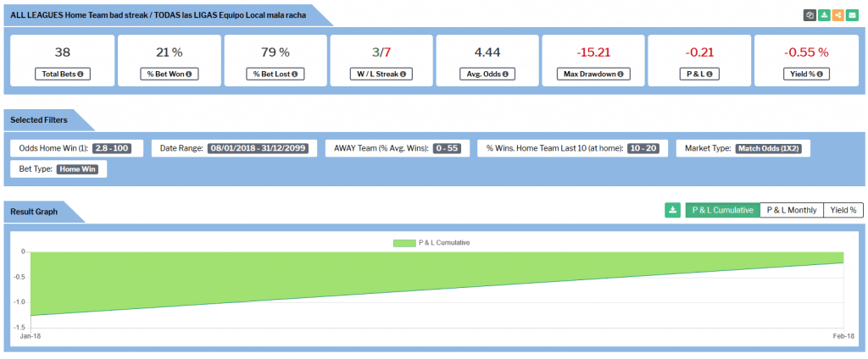Image resolution: width=868 pixels, height=359 pixels.
Task: Select the Odds Home Win 2.8 - 100 filter
Action: [77, 148]
